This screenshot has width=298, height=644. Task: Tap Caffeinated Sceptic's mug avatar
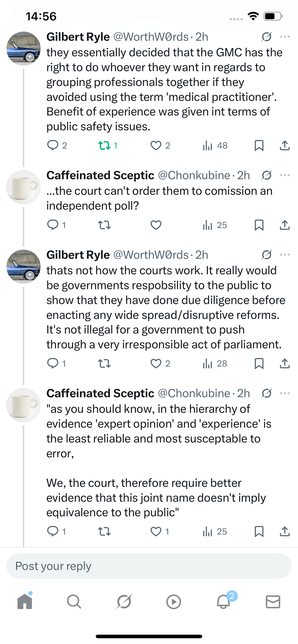point(23,187)
